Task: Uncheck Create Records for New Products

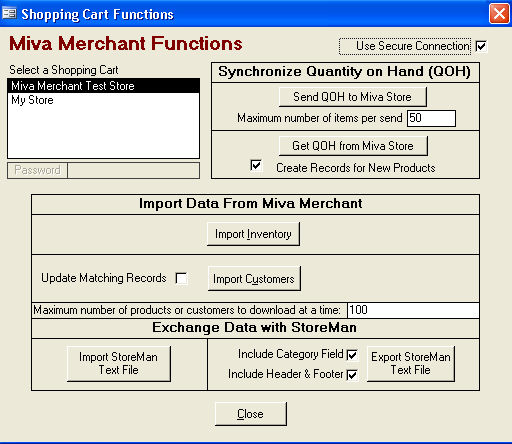Action: pos(256,166)
